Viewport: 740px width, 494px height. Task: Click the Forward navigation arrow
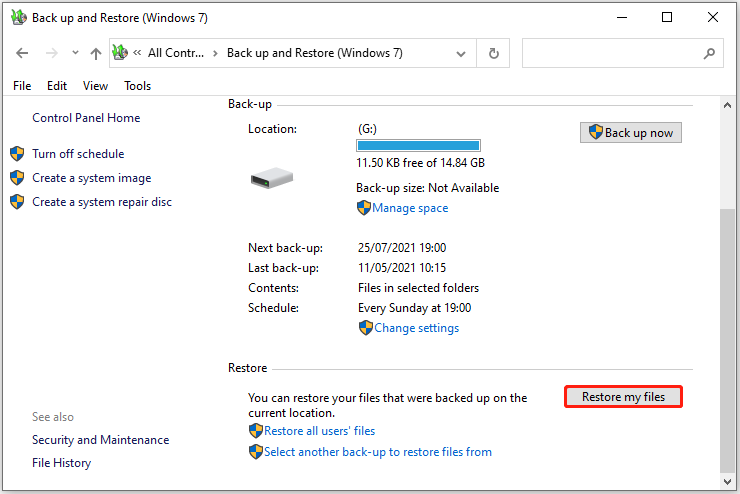pyautogui.click(x=51, y=53)
